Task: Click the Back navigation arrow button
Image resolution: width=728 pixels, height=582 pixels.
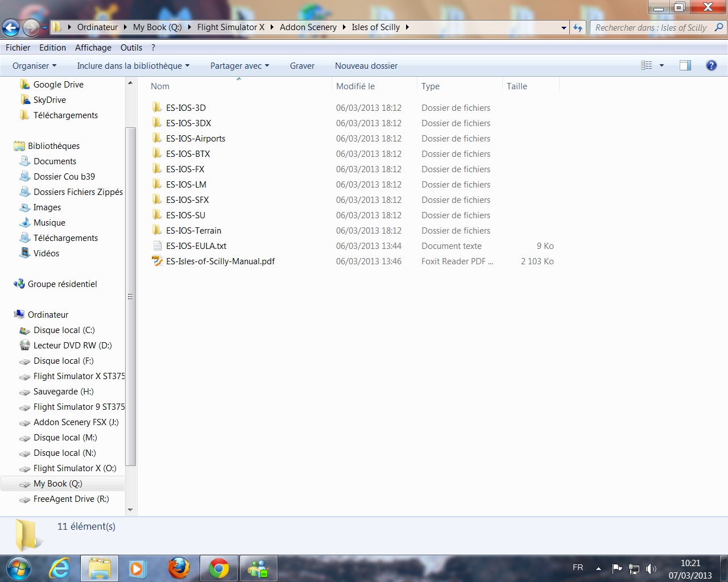Action: [x=11, y=27]
